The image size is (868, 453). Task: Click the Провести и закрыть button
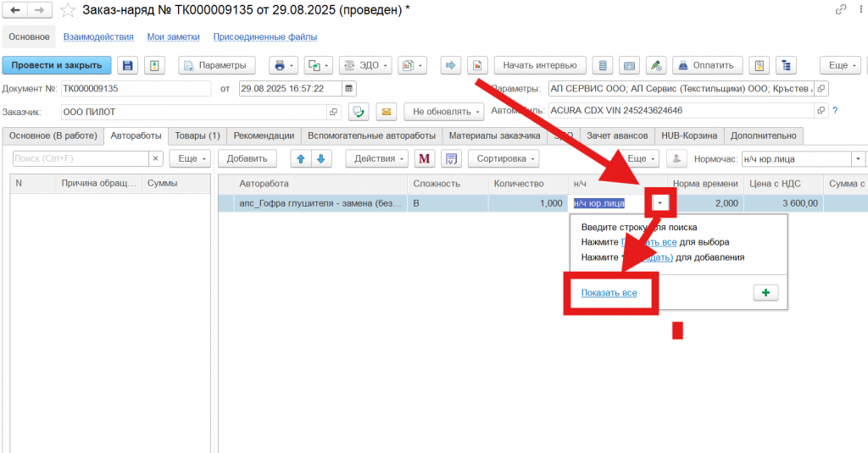[56, 65]
